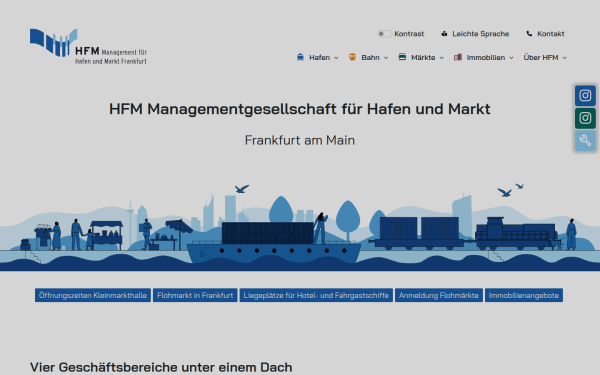Open the Über HFM menu
The height and width of the screenshot is (375, 600).
541,57
